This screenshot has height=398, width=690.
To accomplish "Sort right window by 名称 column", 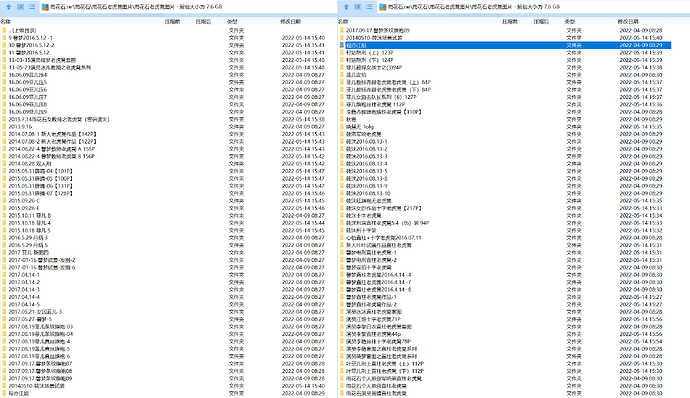I will pos(343,22).
